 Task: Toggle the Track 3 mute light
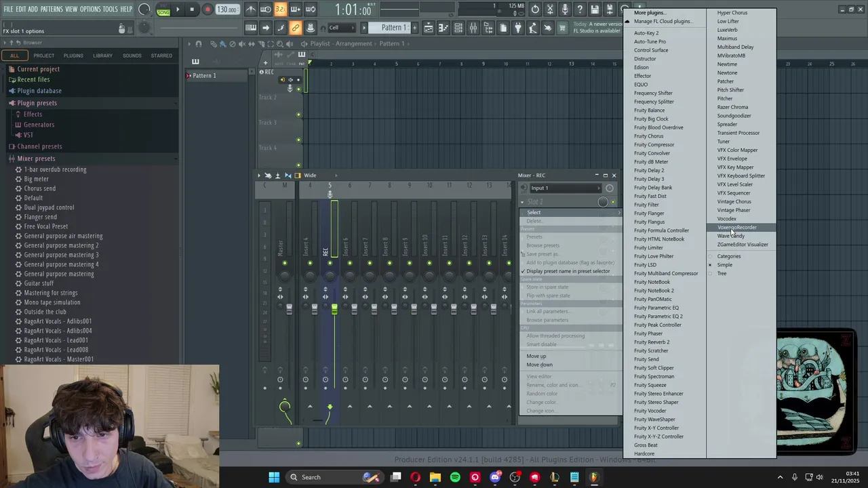pos(298,140)
